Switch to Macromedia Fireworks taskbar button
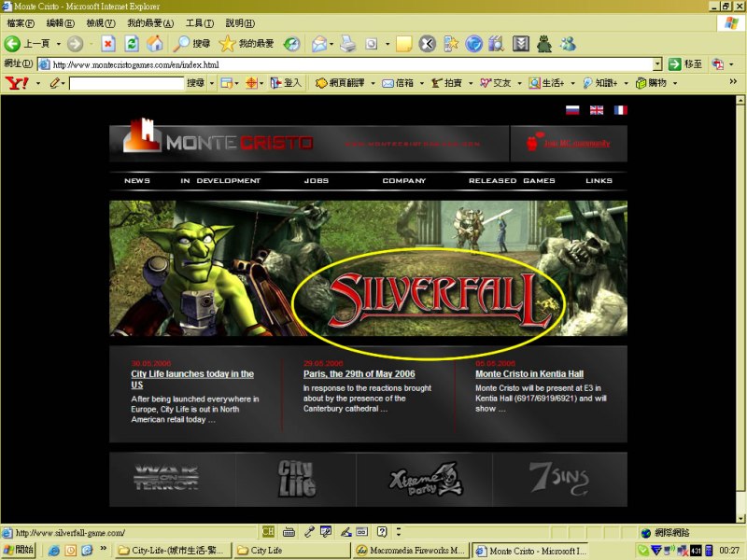The width and height of the screenshot is (747, 560). click(x=412, y=551)
